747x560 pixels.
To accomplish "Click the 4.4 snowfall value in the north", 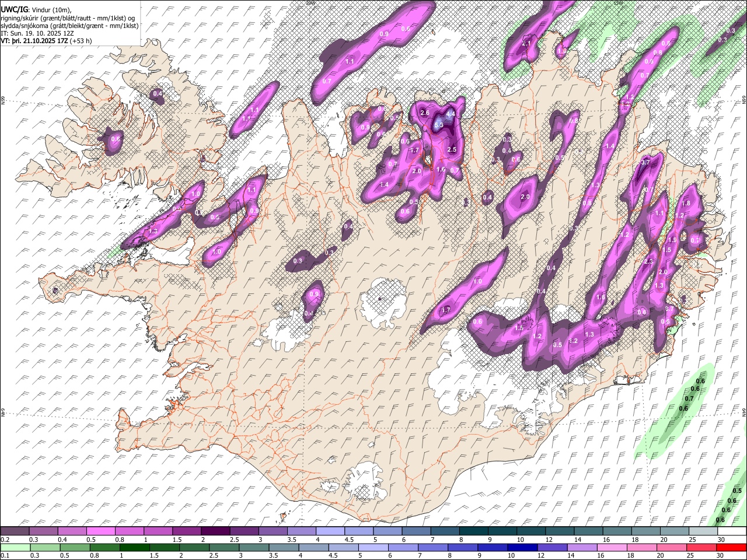I will 451,114.
